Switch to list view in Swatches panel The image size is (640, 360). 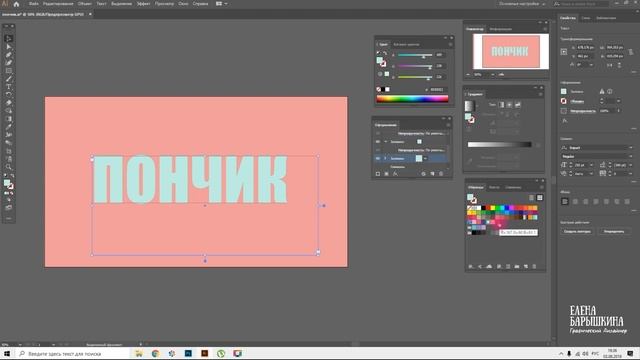coord(531,198)
